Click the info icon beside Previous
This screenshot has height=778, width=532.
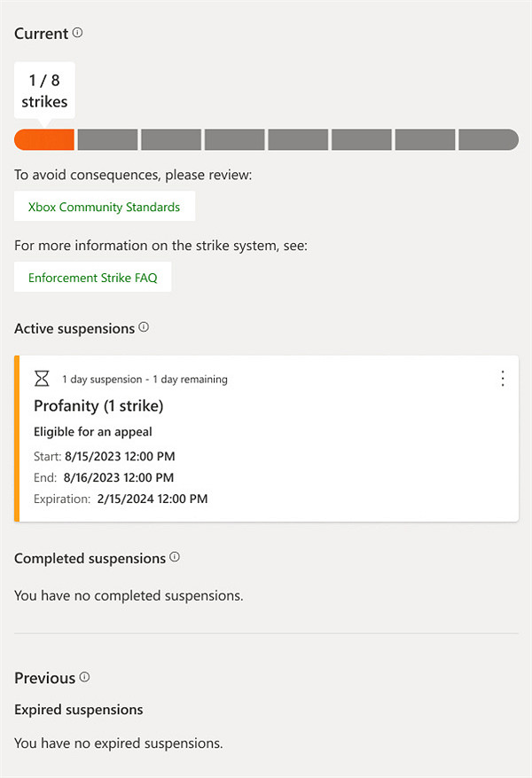85,675
